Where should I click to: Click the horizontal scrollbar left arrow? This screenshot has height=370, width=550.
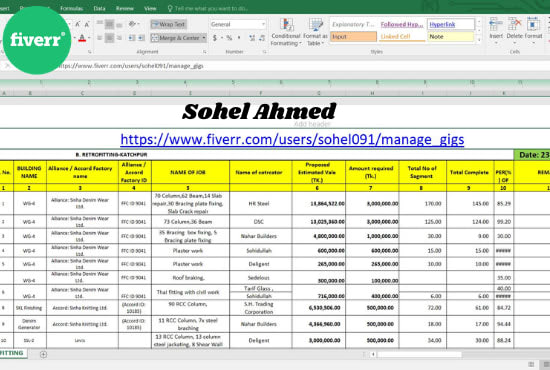point(373,354)
